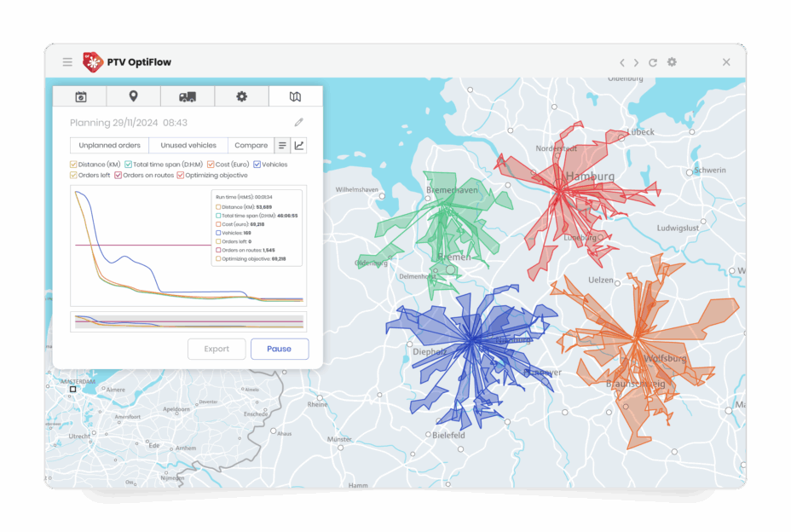
Task: Edit planning name with pencil icon
Action: pos(298,123)
